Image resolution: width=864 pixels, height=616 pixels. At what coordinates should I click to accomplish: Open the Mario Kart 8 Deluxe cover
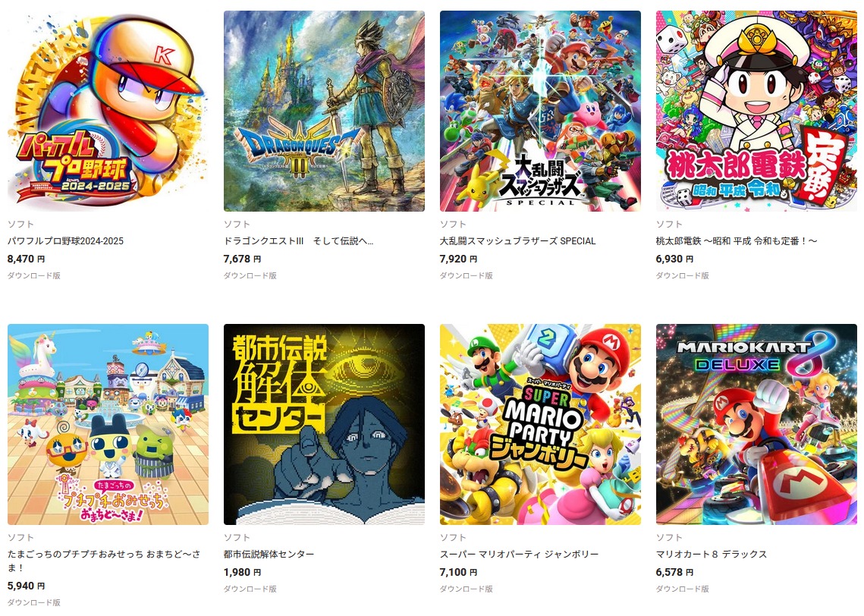click(756, 424)
